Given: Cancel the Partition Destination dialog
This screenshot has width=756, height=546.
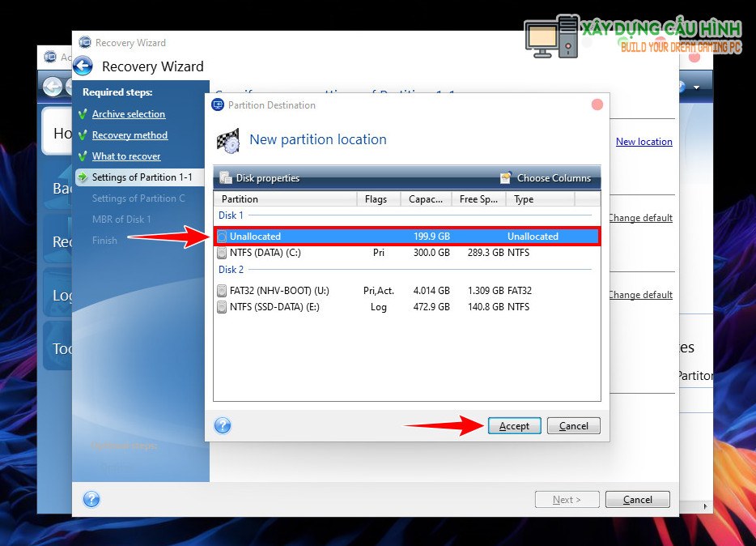Looking at the screenshot, I should [x=573, y=426].
